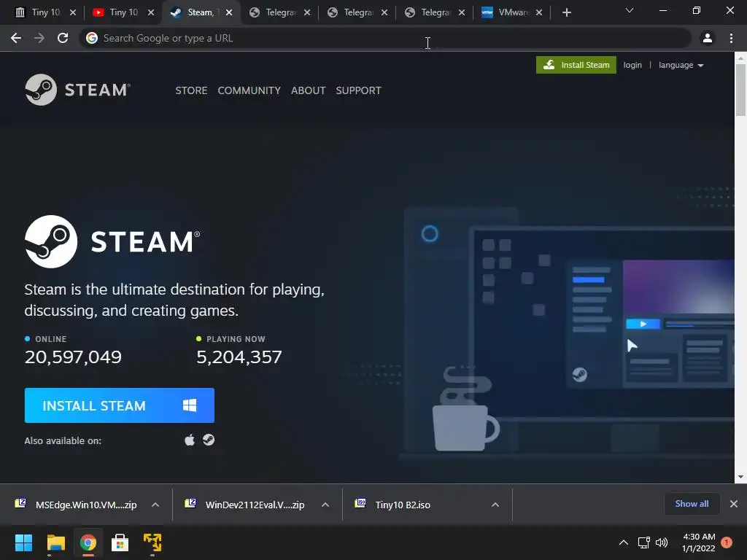The image size is (747, 560).
Task: Close the first Tiny 10 tab
Action: [73, 12]
